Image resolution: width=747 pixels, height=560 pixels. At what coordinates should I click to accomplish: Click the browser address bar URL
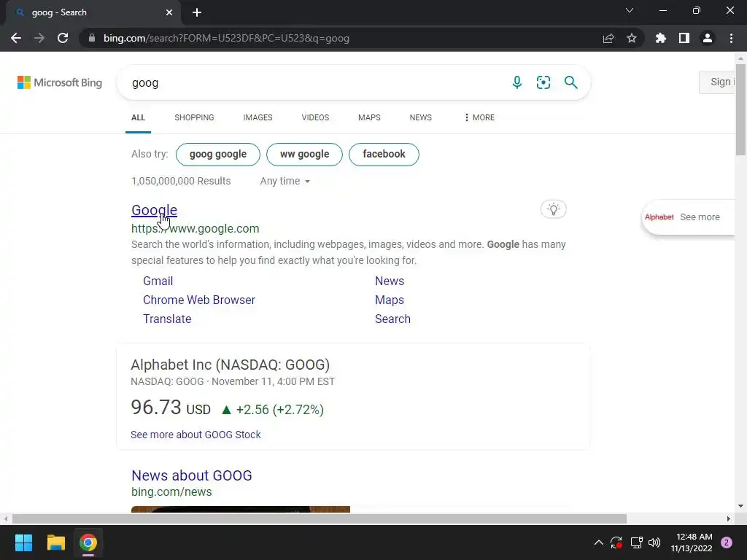point(226,38)
